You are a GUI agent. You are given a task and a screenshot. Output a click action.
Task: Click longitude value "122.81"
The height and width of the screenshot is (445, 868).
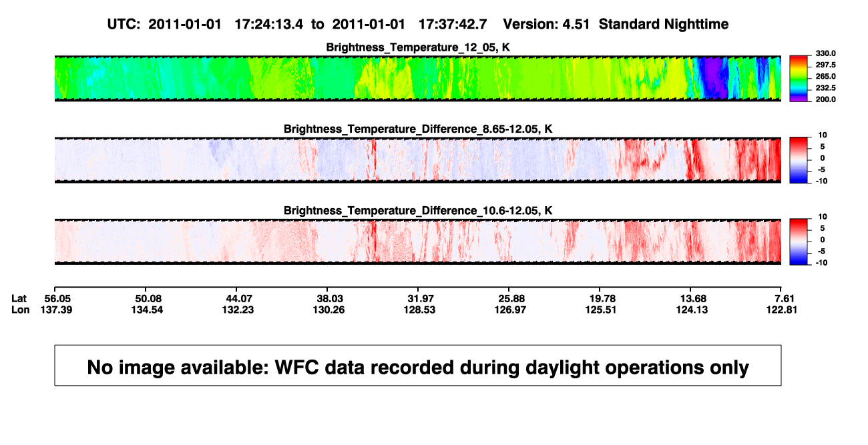[x=783, y=310]
